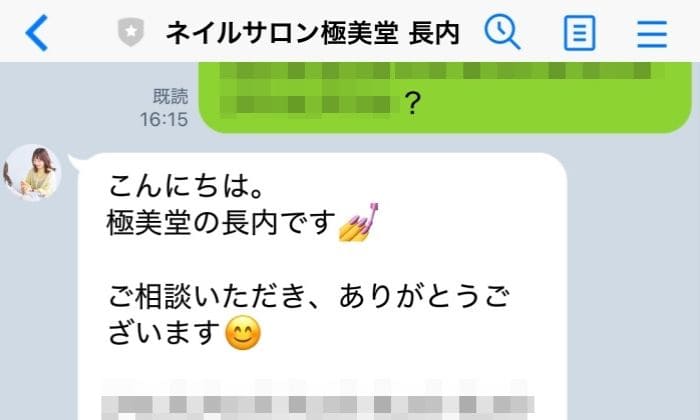Tap the 既読 read status label
This screenshot has height=420, width=700.
[x=170, y=96]
